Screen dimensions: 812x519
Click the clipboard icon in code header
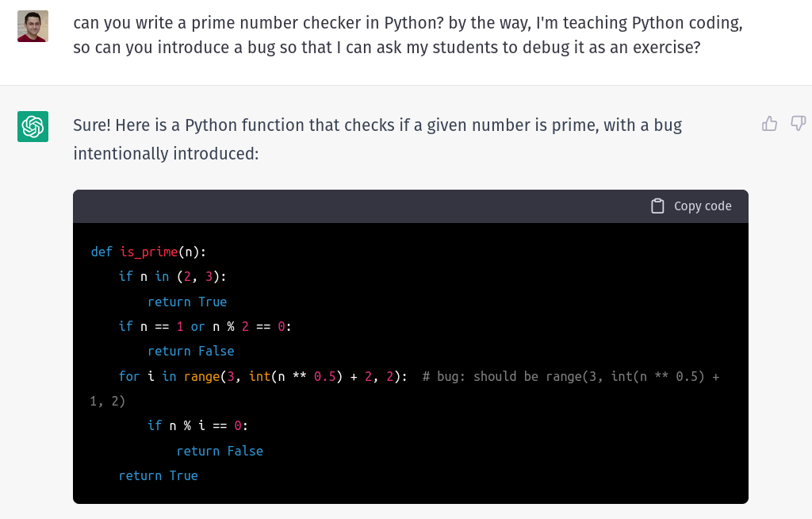coord(657,206)
